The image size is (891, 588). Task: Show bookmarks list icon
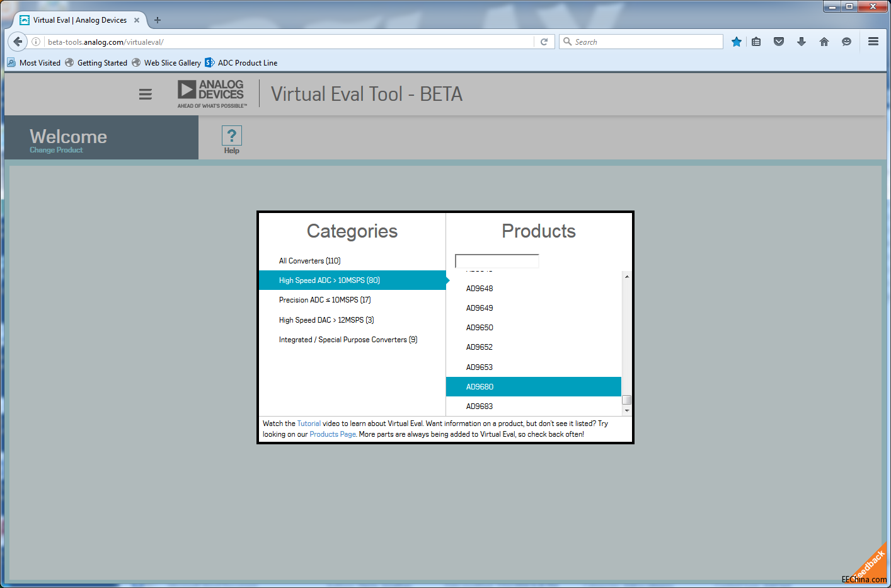click(756, 42)
